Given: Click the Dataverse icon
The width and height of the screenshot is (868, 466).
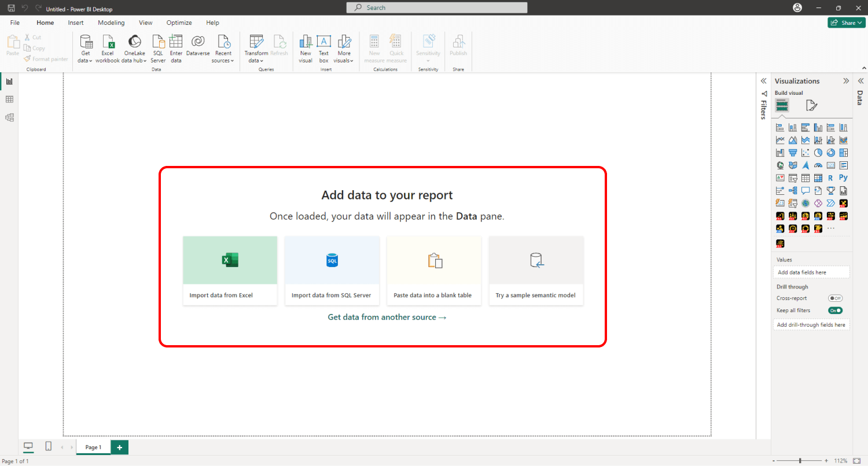Looking at the screenshot, I should point(198,42).
